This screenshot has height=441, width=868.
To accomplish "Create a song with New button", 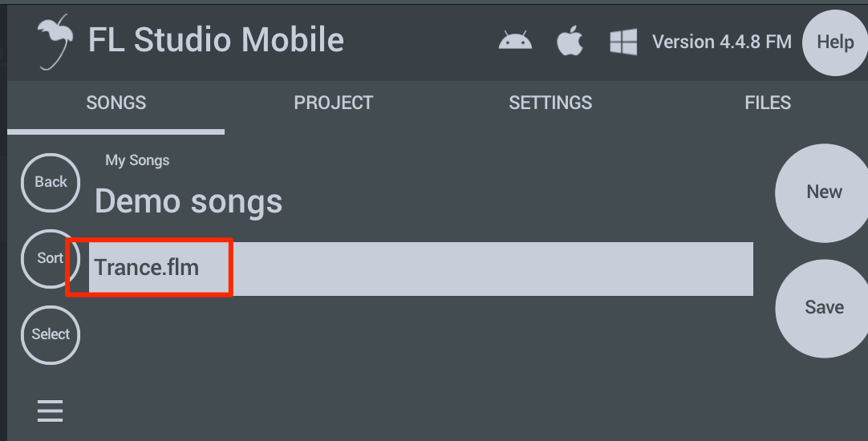I will click(x=824, y=192).
